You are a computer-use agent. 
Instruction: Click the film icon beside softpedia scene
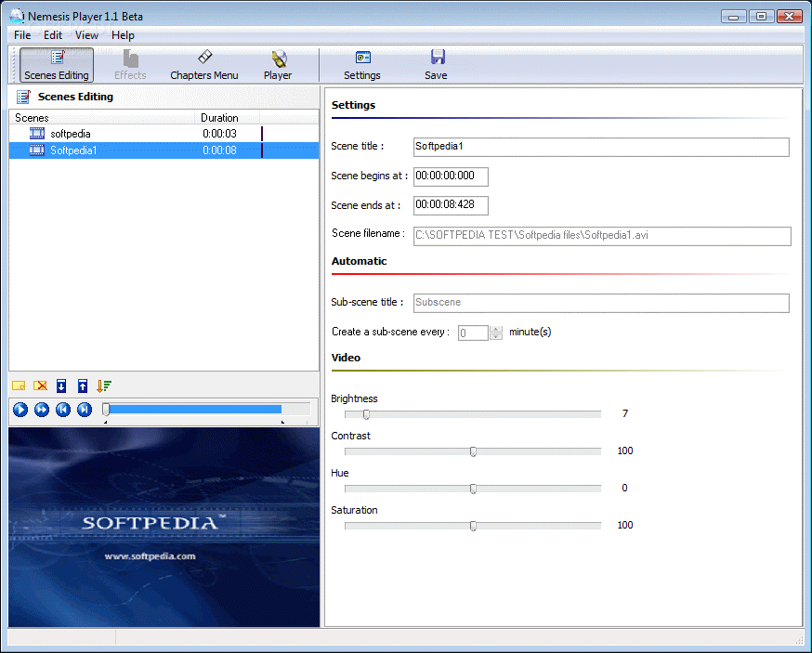(37, 134)
